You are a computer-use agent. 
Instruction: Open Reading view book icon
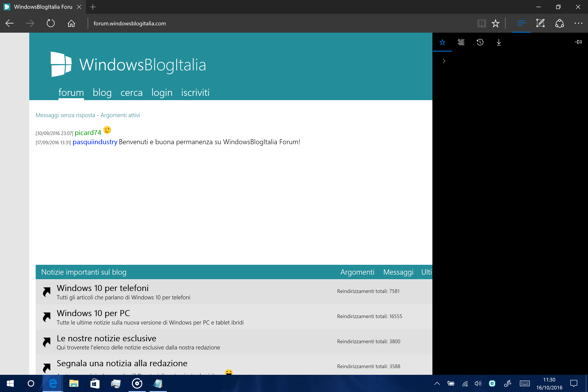(x=481, y=23)
